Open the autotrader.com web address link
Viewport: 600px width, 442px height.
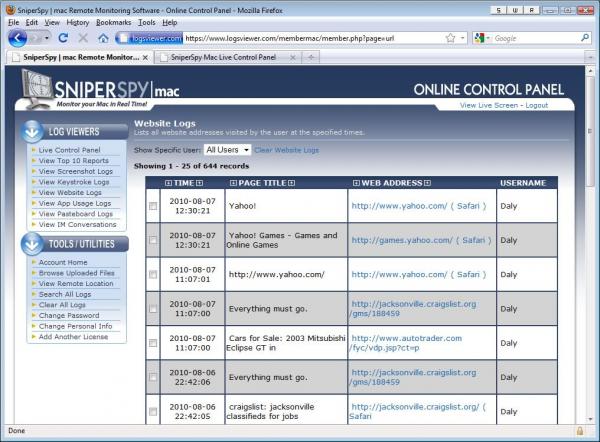tap(406, 343)
